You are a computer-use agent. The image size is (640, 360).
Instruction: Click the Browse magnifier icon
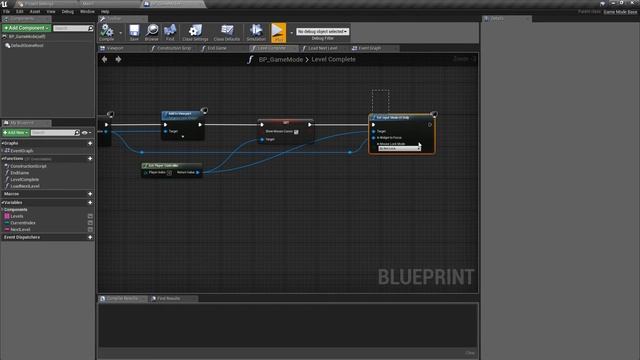coord(151,32)
